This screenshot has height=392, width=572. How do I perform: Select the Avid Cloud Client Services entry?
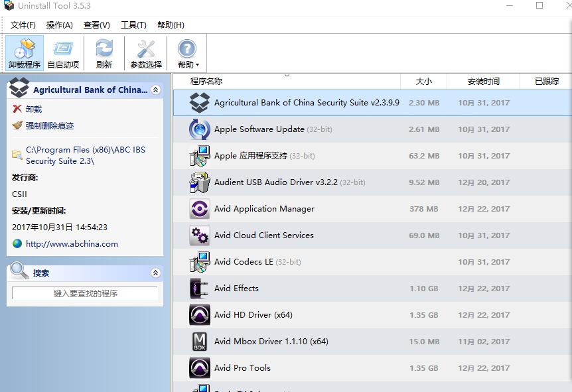point(372,235)
